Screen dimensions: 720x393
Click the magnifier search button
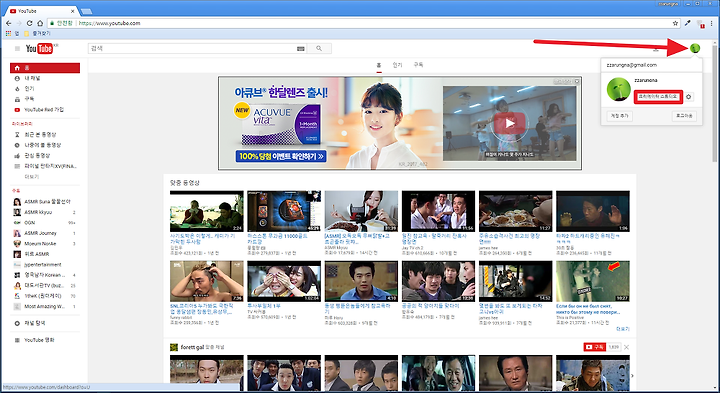click(319, 48)
